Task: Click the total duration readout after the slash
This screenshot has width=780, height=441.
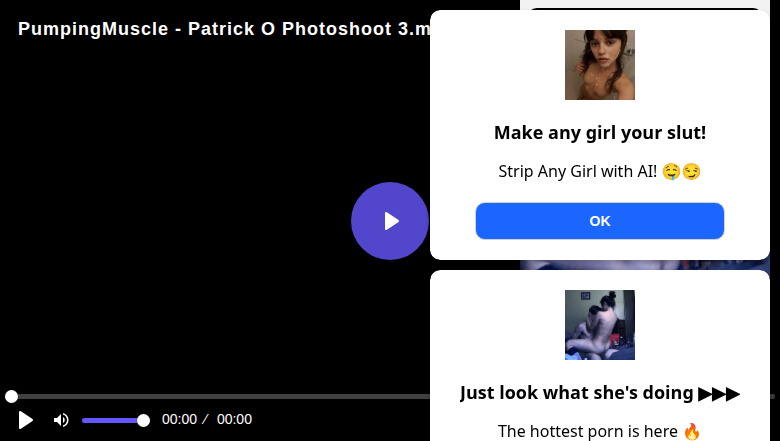Action: coord(234,420)
